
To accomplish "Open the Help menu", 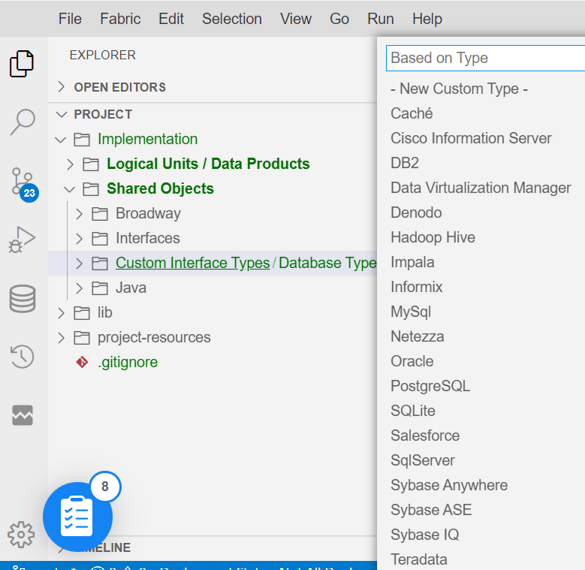I will pyautogui.click(x=427, y=19).
